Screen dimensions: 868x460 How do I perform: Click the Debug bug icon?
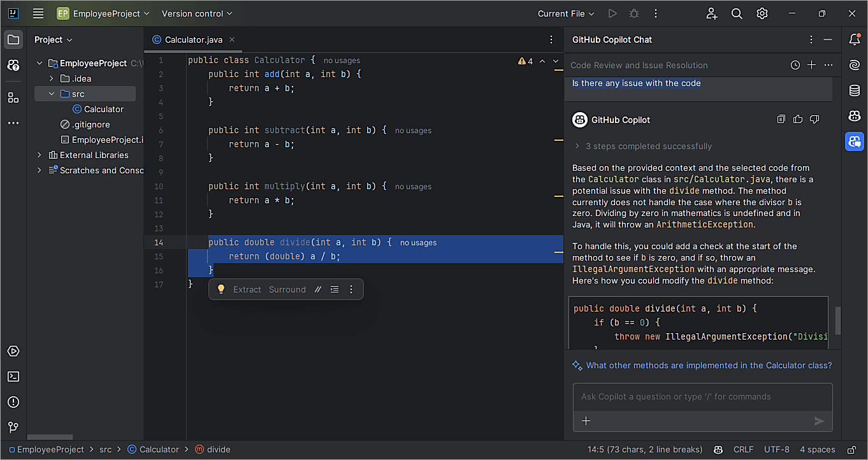[x=633, y=13]
